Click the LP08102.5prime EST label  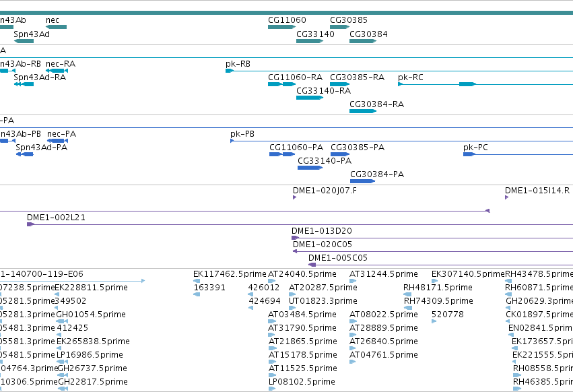click(x=302, y=382)
